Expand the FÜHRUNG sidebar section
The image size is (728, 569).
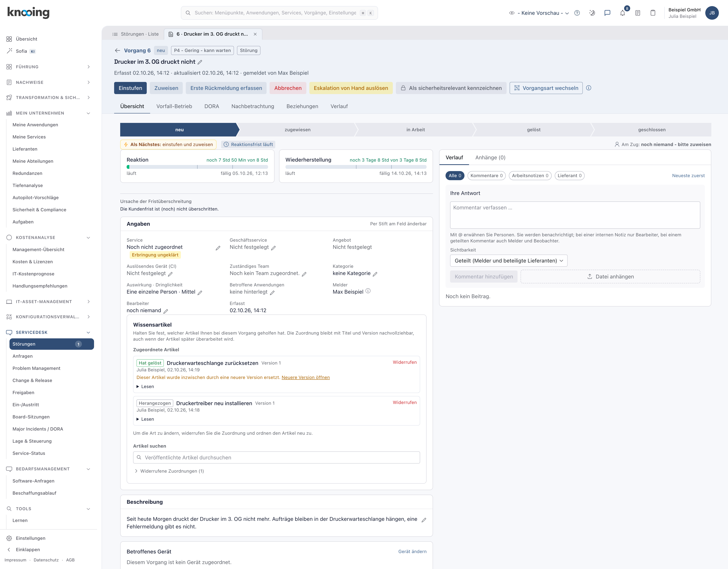click(48, 67)
